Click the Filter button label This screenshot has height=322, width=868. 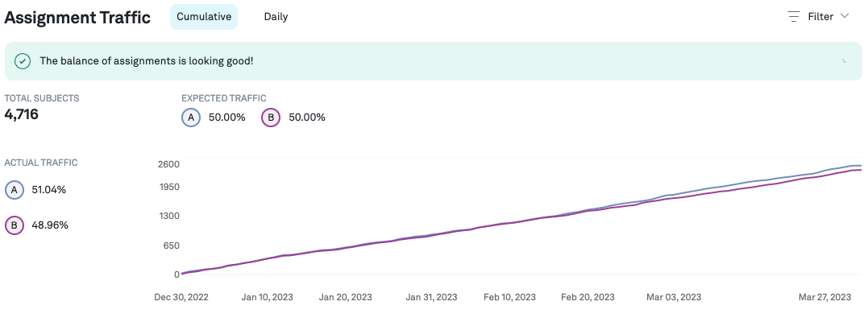coord(820,16)
